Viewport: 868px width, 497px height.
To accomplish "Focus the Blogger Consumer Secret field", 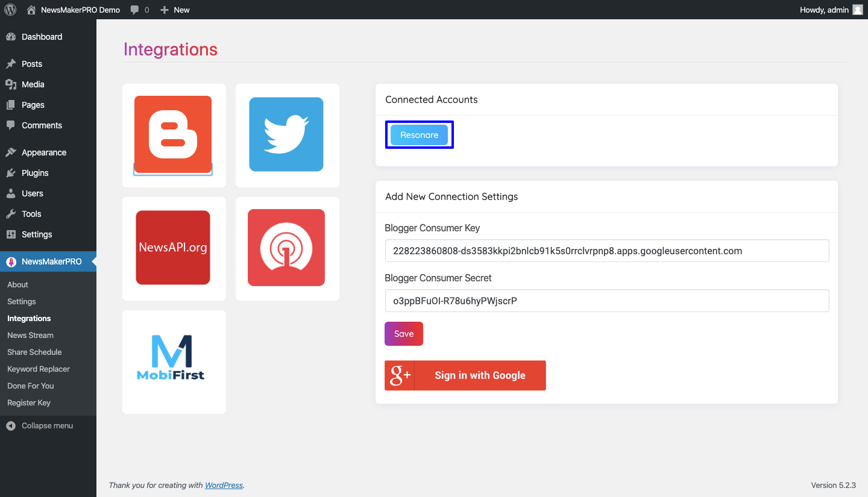I will pos(607,301).
